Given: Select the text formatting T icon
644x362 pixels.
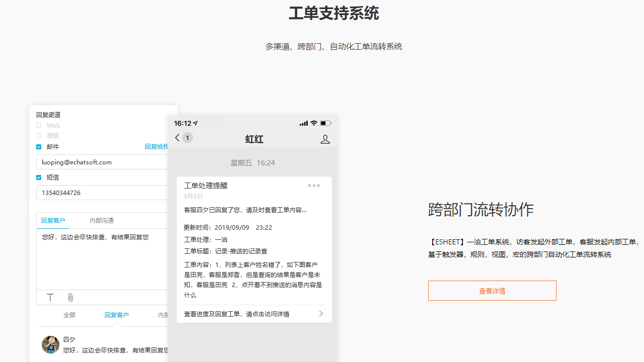Looking at the screenshot, I should pyautogui.click(x=50, y=297).
